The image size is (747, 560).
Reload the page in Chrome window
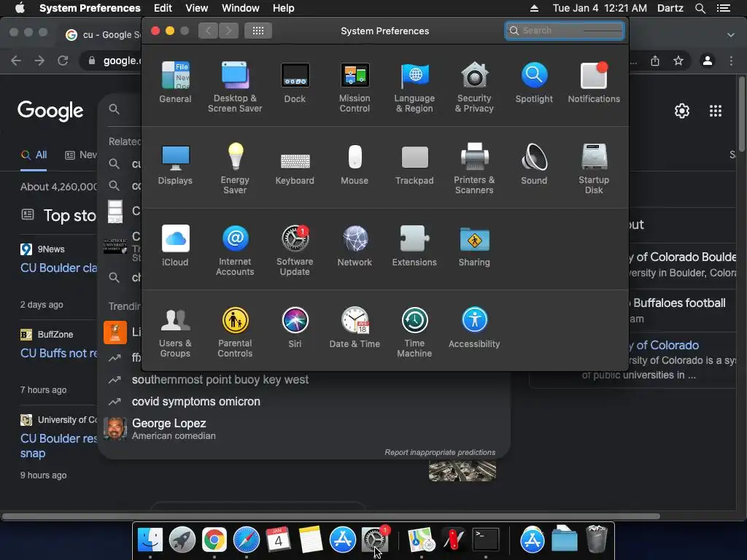point(63,61)
